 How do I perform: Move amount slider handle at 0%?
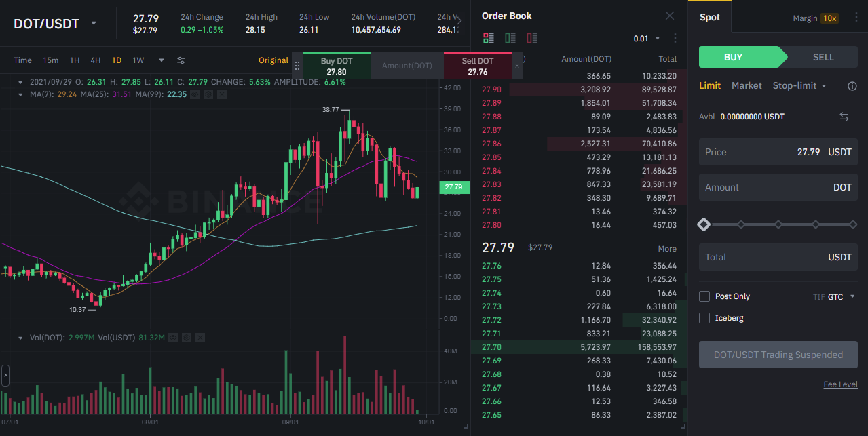pos(704,224)
